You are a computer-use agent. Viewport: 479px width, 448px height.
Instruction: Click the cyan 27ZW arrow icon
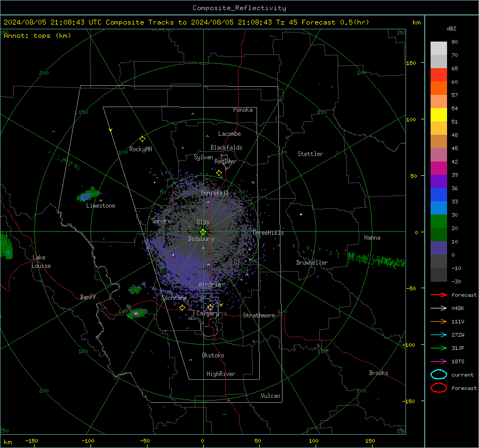[x=439, y=335]
